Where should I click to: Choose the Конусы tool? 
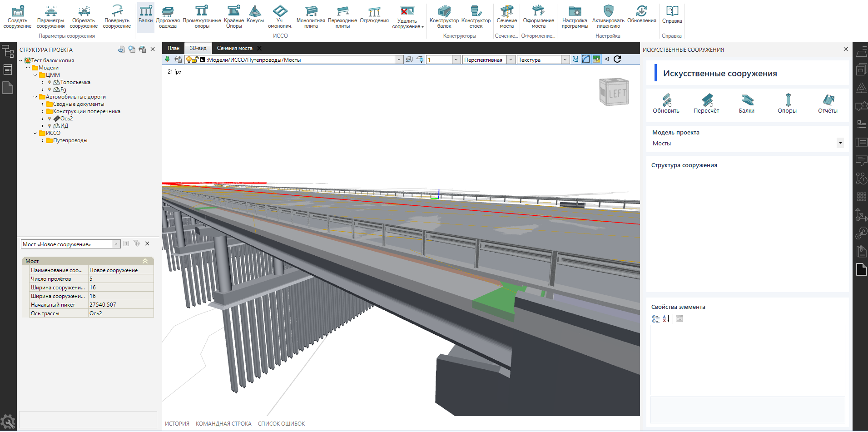255,14
